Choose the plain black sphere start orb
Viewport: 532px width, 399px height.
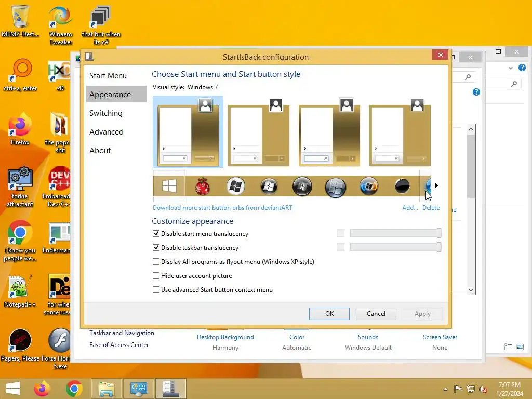click(x=402, y=187)
